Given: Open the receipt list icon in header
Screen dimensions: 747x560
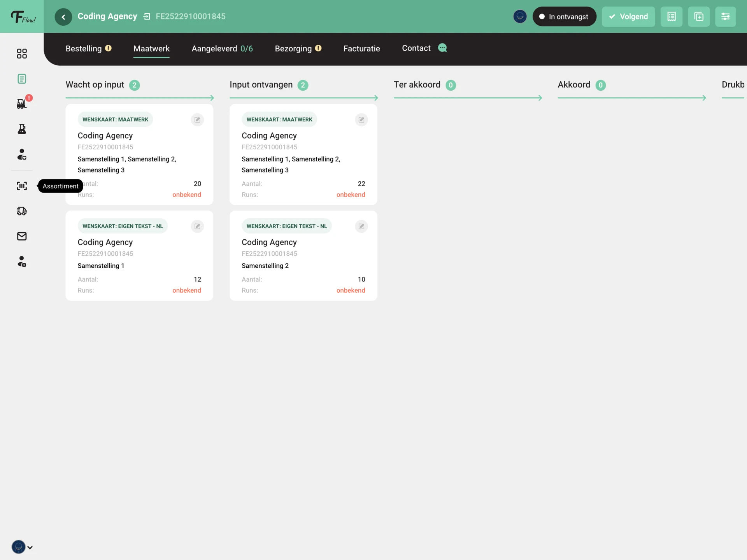Looking at the screenshot, I should click(671, 16).
